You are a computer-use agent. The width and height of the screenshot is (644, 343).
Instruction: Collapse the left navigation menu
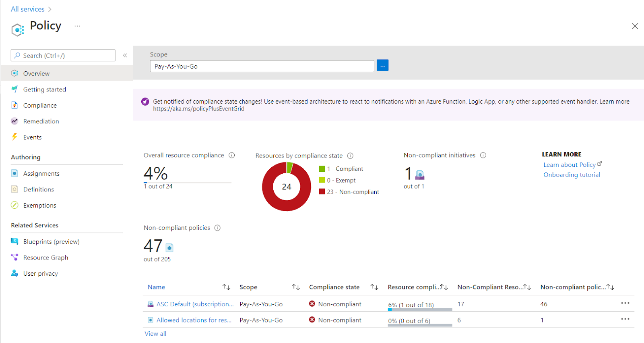pyautogui.click(x=125, y=56)
